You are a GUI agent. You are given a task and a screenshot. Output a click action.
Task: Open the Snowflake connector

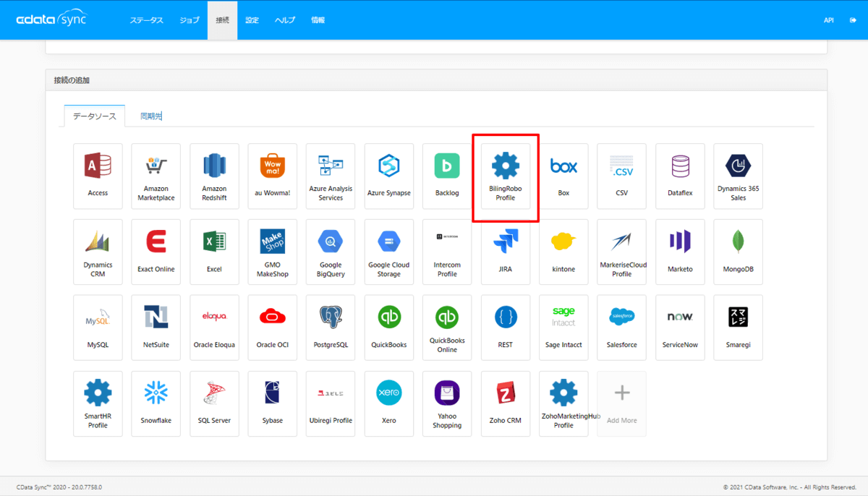pyautogui.click(x=156, y=403)
